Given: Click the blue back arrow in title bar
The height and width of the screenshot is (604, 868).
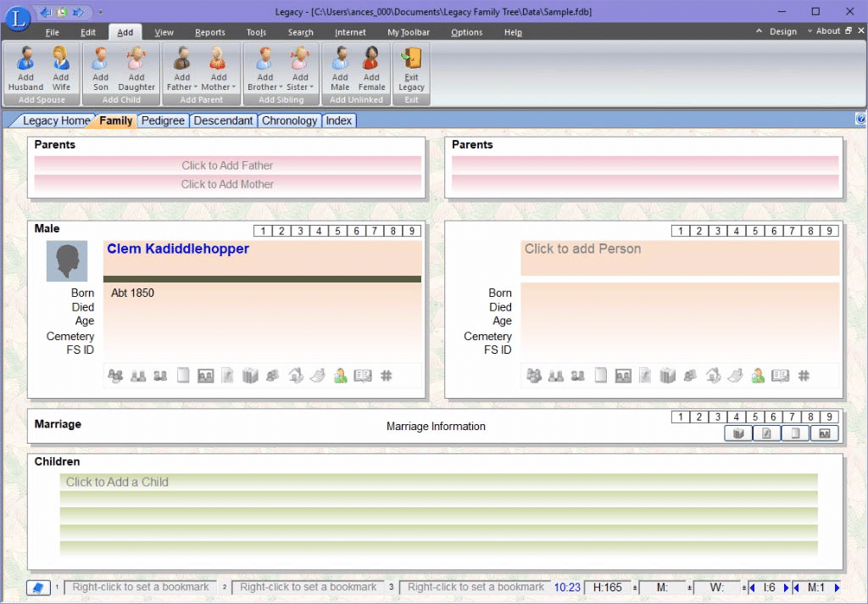Looking at the screenshot, I should point(47,12).
